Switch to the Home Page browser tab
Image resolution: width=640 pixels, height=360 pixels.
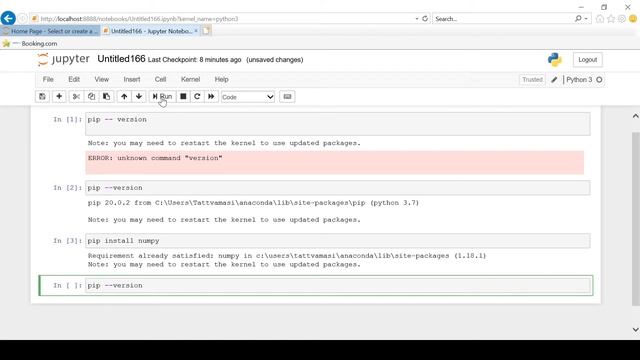(x=50, y=31)
